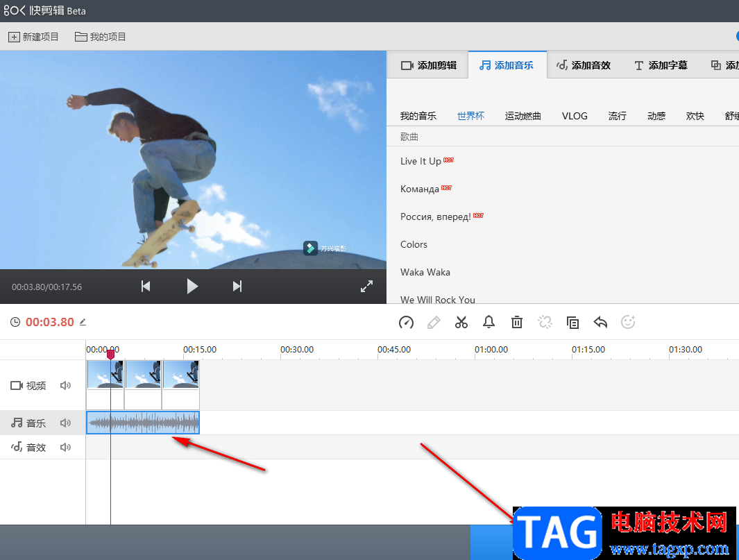The image size is (739, 560).
Task: Click the 00:03.80 current timecode
Action: click(49, 322)
